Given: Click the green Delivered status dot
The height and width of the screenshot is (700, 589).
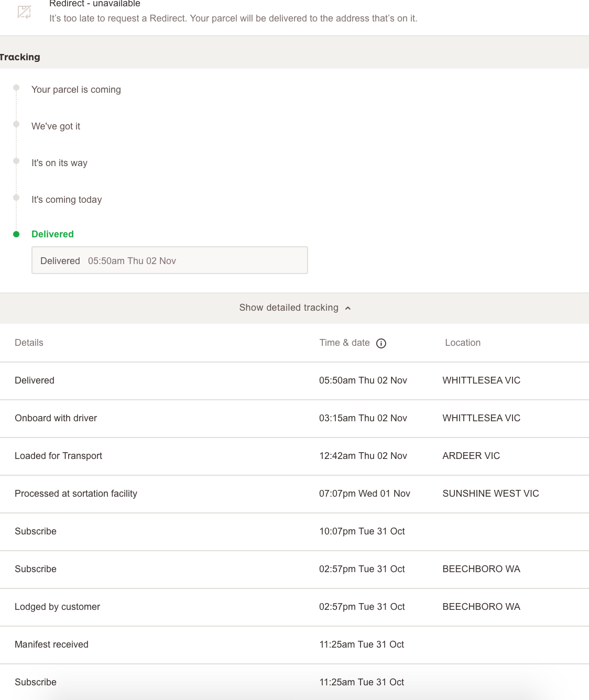Looking at the screenshot, I should [x=16, y=234].
